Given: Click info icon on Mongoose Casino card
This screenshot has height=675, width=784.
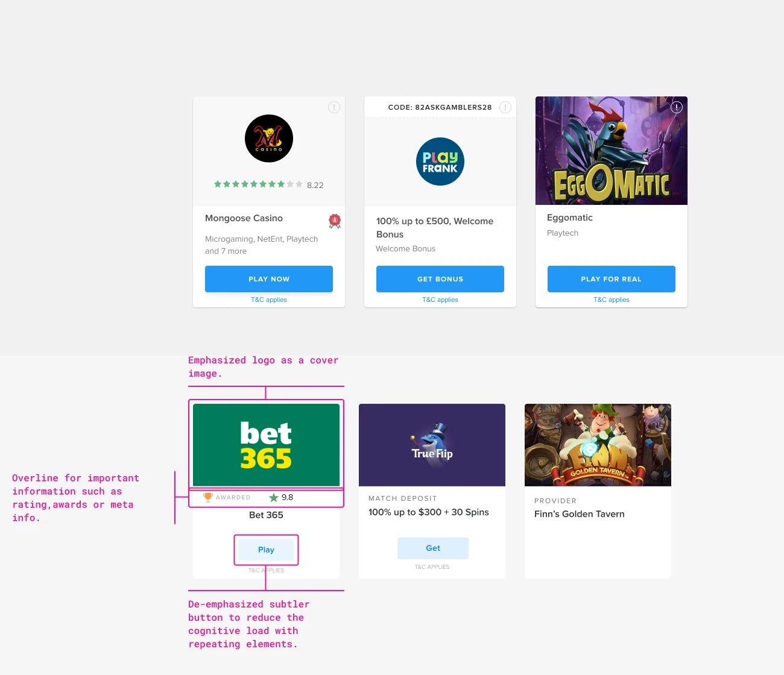Looking at the screenshot, I should [334, 107].
